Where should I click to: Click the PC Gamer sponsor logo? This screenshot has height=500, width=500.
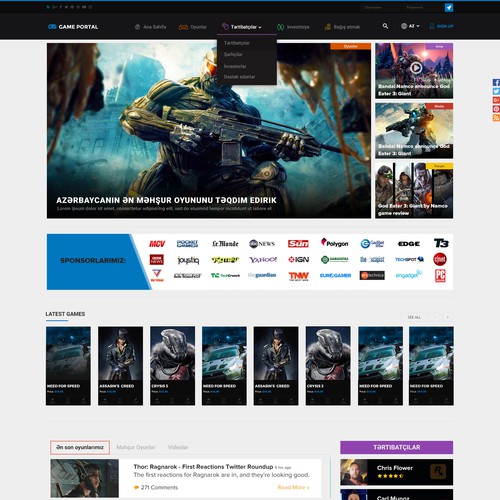(440, 276)
